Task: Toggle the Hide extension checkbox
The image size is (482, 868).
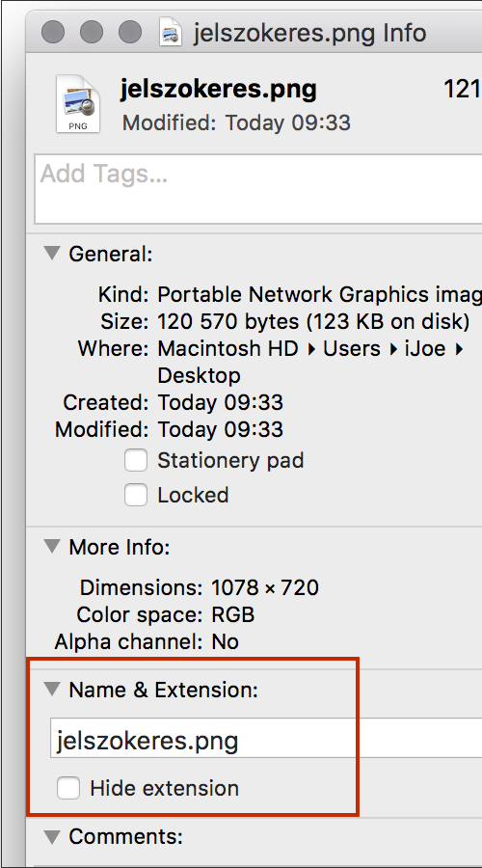Action: tap(68, 788)
